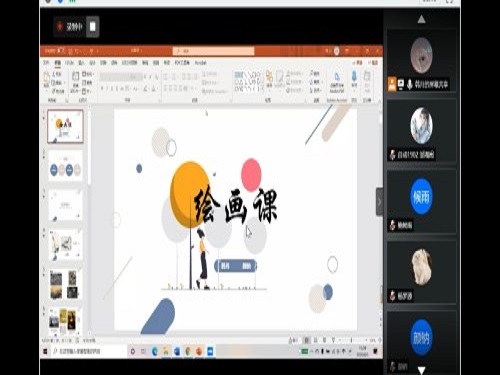Collapse the participant panel with the side chevron
Viewport: 500px width, 375px height.
[379, 201]
